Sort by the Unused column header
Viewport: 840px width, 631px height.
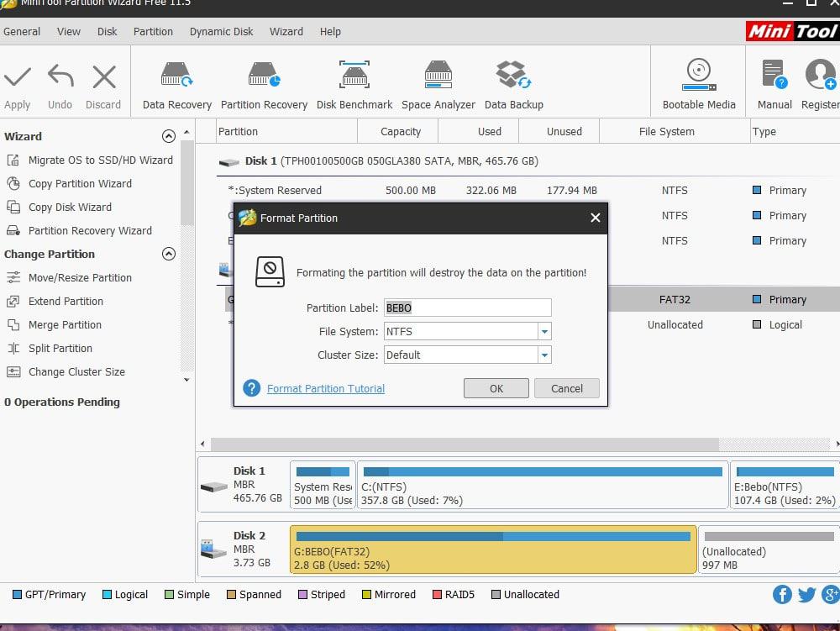coord(564,132)
